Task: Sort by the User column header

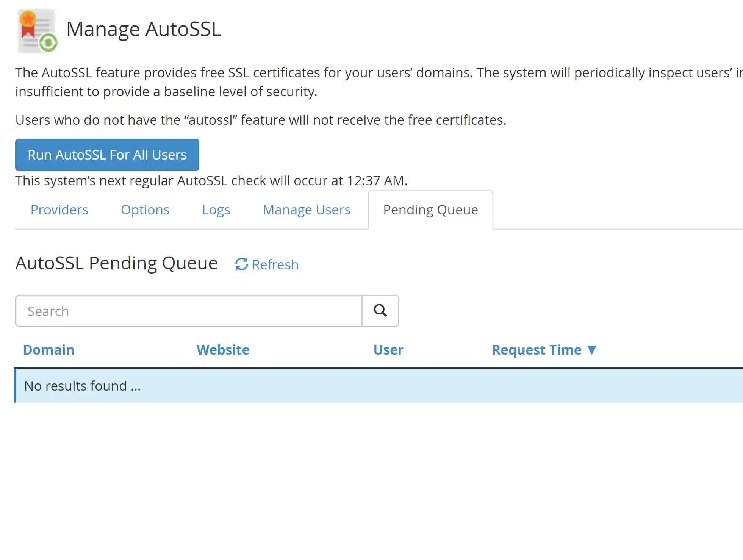Action: click(x=388, y=349)
